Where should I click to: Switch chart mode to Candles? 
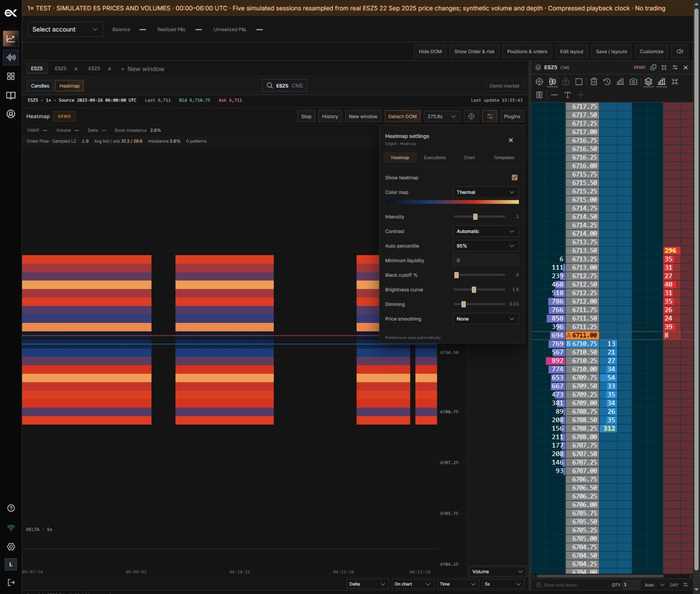(x=40, y=86)
